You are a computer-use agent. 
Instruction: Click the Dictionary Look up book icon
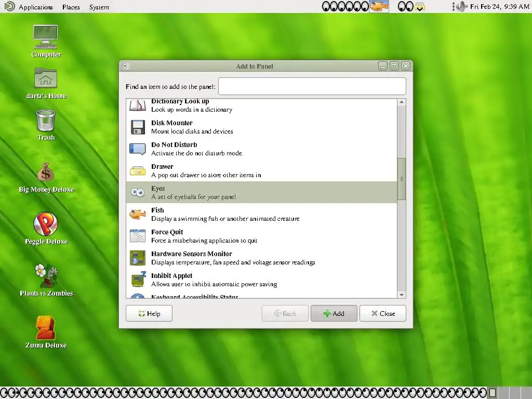tap(138, 105)
